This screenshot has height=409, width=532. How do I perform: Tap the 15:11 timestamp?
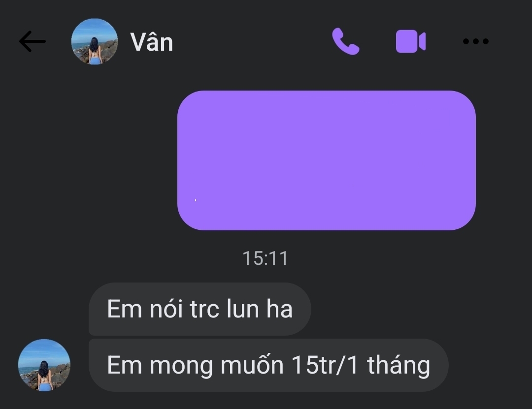pos(266,258)
